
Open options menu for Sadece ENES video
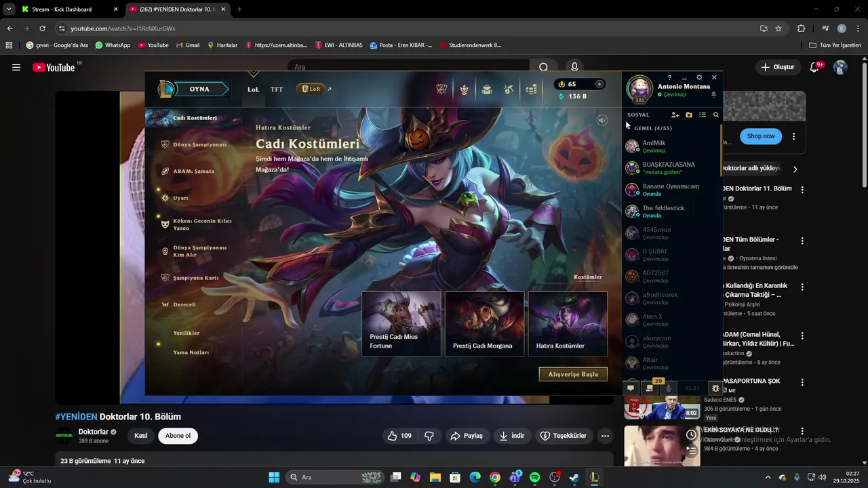pyautogui.click(x=802, y=382)
